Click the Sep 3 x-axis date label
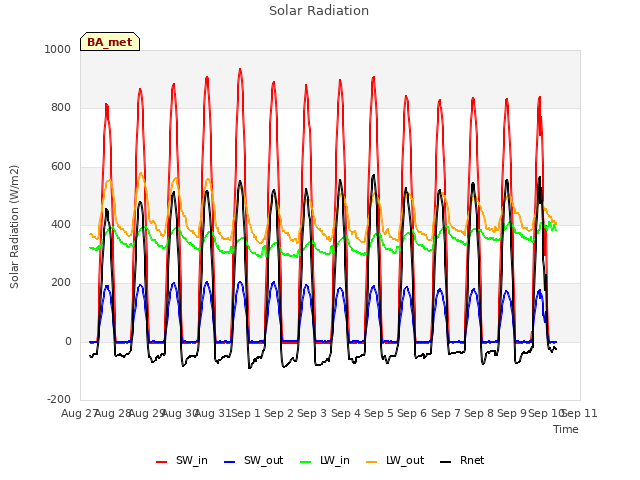 [x=312, y=413]
